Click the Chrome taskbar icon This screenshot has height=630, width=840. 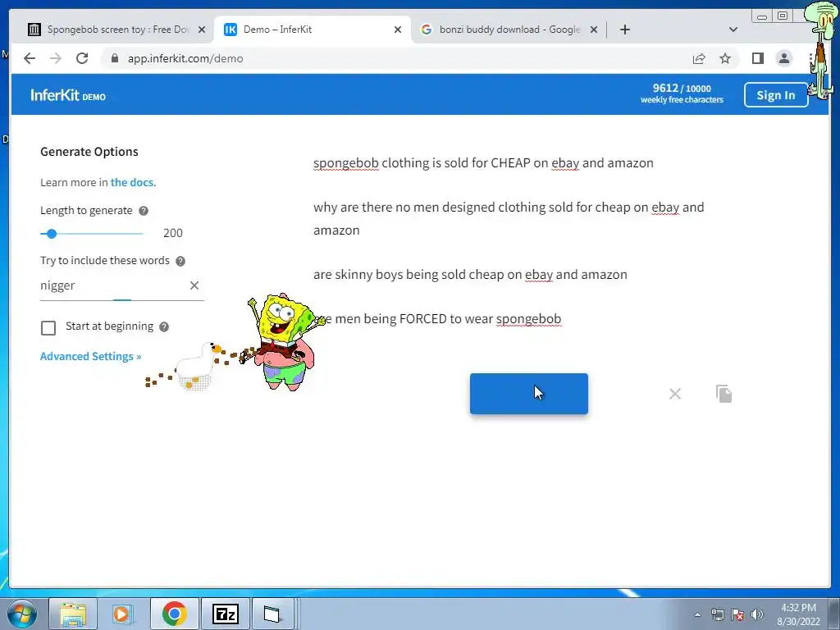[174, 614]
